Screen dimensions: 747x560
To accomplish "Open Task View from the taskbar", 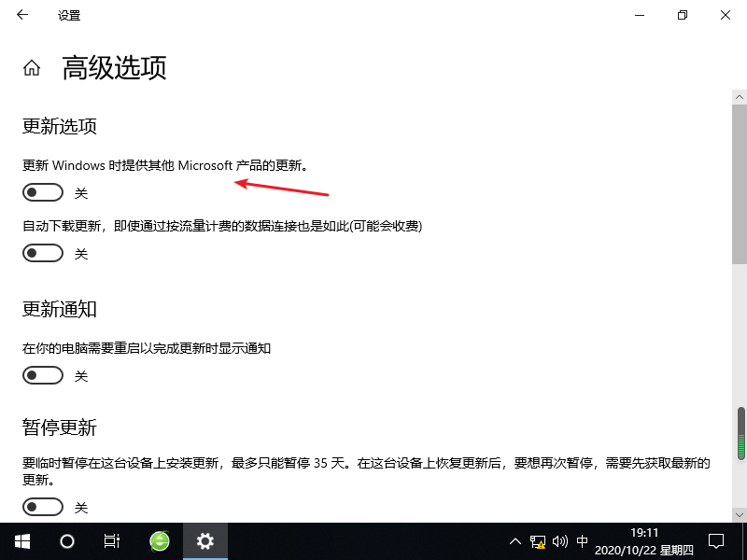I will [111, 541].
